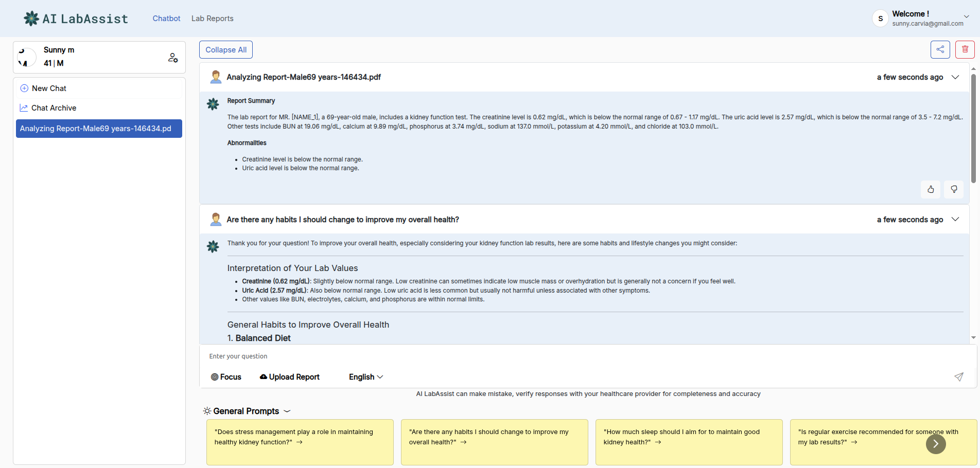Viewport: 980px width, 468px height.
Task: Open patient profile settings icon beside Sunny m
Action: (173, 58)
